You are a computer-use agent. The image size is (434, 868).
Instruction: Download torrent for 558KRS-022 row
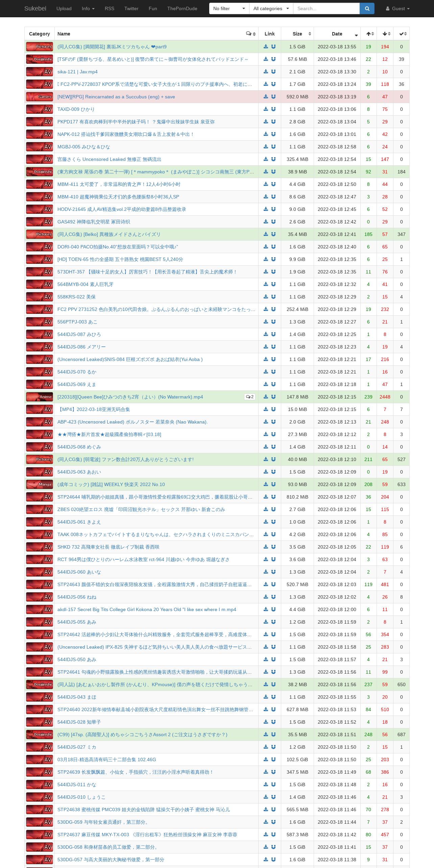click(x=266, y=297)
